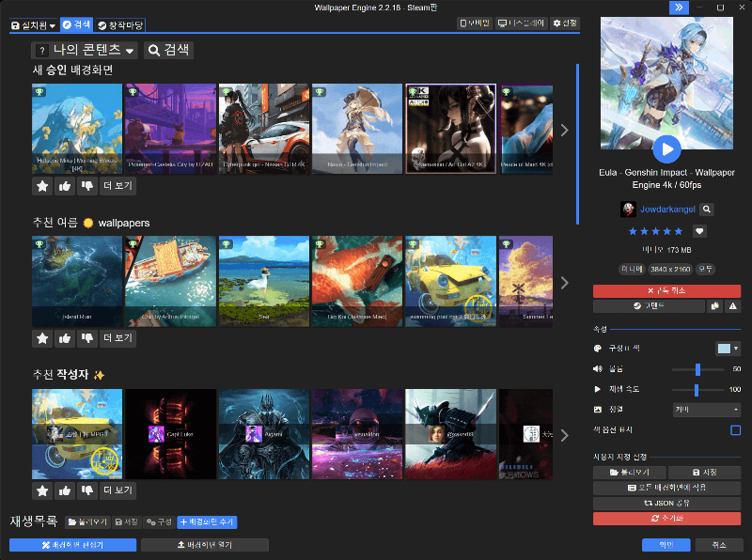
Task: Click the playback speed play icon
Action: tap(598, 389)
